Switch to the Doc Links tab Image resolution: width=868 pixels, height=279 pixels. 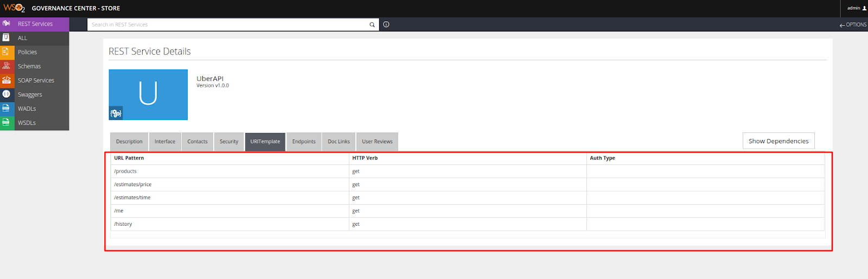tap(339, 142)
